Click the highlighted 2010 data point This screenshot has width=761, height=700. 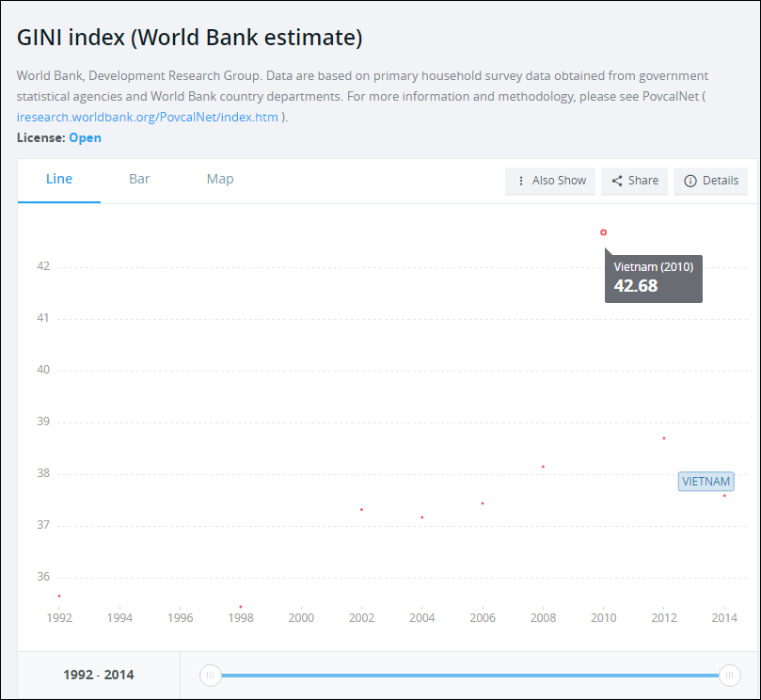[604, 232]
